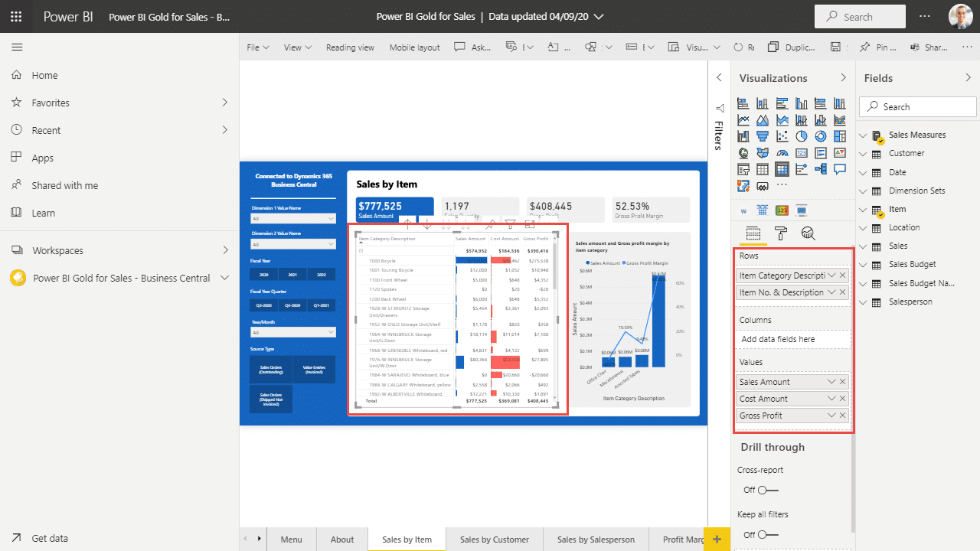Open Item No. & Description field dropdown
The height and width of the screenshot is (551, 980).
[831, 292]
